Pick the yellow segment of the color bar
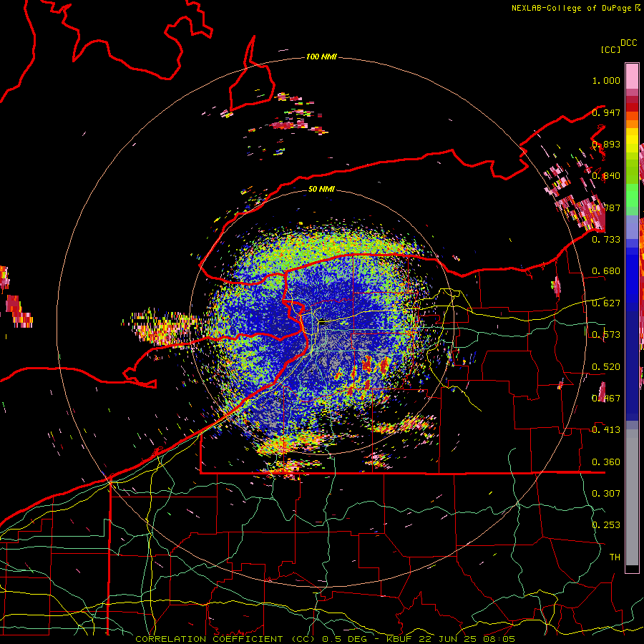This screenshot has height=644, width=644. click(x=632, y=140)
